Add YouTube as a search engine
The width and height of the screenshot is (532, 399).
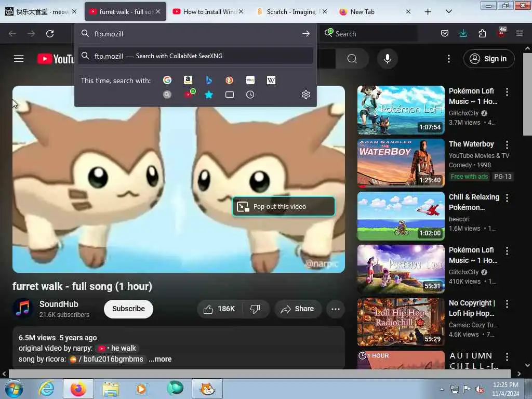[189, 94]
